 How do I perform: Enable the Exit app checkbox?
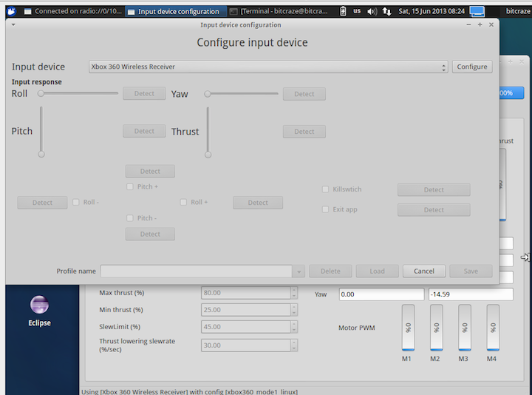pos(325,209)
